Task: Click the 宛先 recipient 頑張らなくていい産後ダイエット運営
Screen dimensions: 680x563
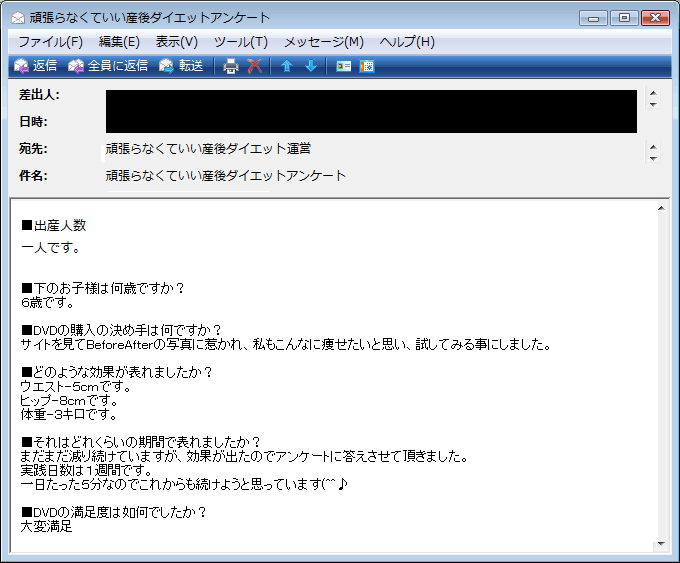Action: pos(208,149)
